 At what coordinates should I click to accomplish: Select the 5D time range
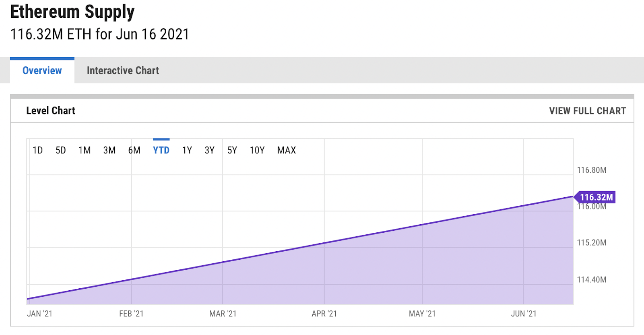point(61,150)
